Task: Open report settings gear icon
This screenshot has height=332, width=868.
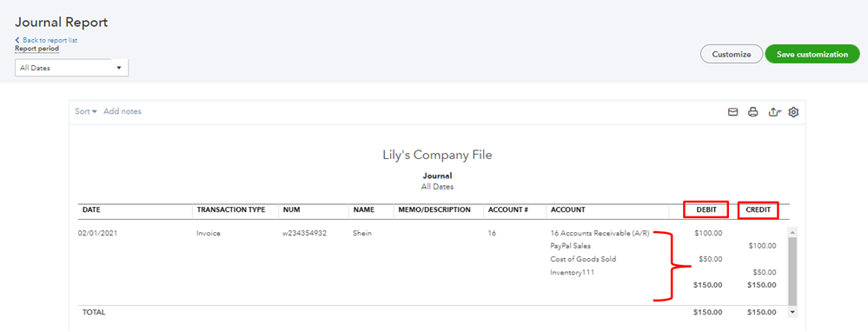Action: 793,112
